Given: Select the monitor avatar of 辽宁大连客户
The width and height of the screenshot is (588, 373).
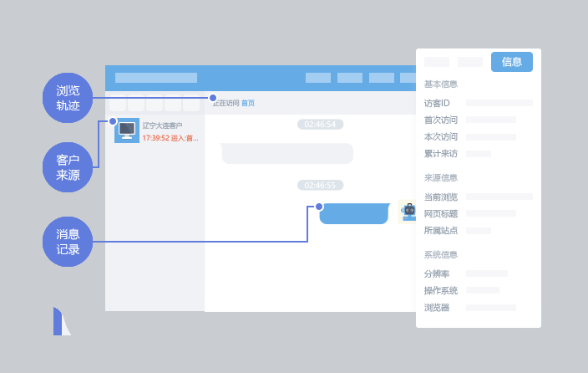Looking at the screenshot, I should (127, 130).
